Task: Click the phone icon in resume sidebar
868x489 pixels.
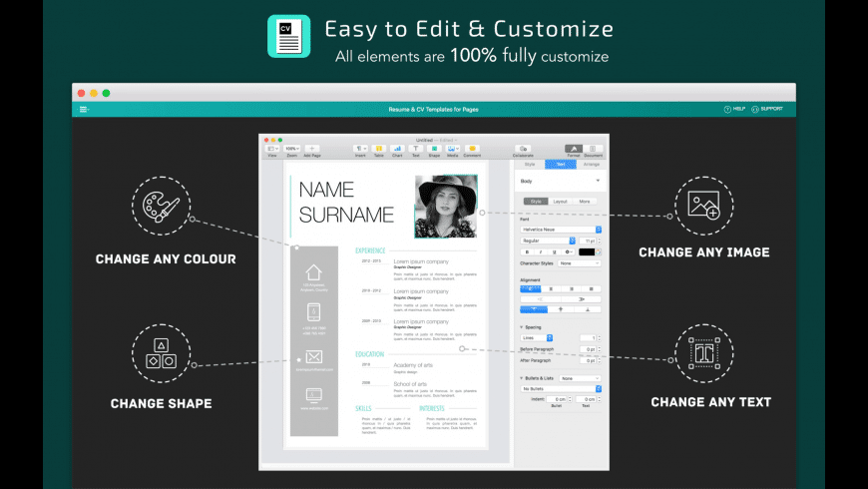Action: pyautogui.click(x=314, y=312)
